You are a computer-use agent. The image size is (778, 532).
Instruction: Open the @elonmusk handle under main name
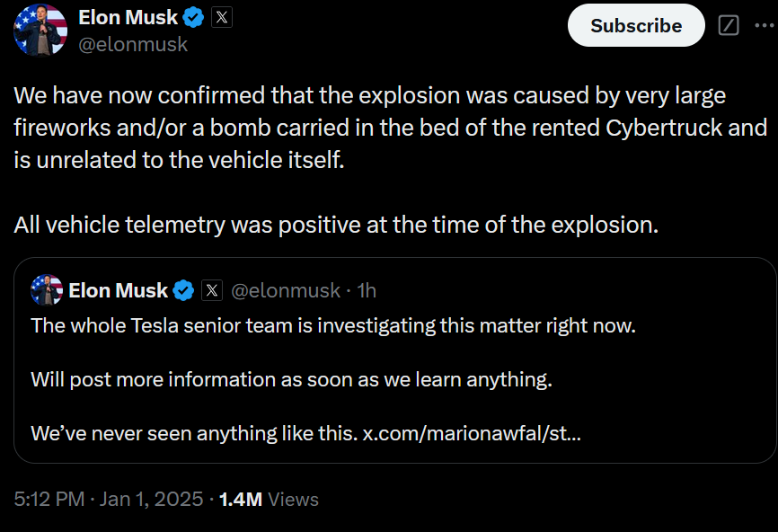tap(133, 45)
